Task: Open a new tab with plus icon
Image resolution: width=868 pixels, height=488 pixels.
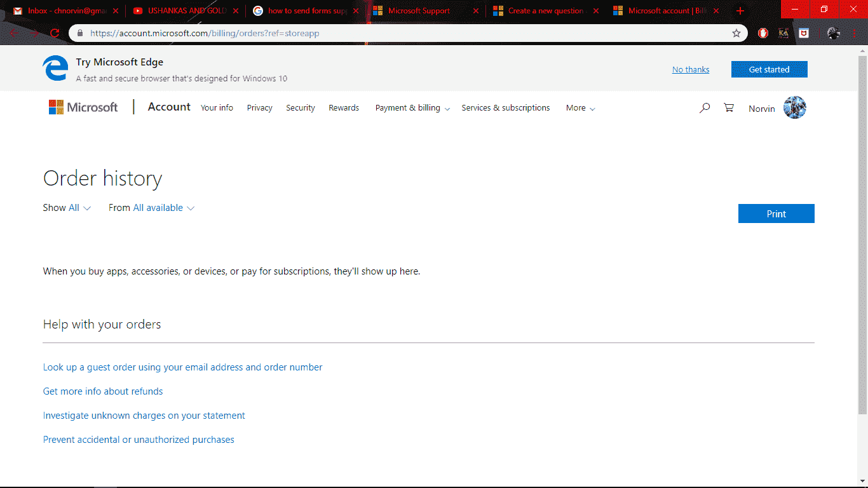Action: 740,11
